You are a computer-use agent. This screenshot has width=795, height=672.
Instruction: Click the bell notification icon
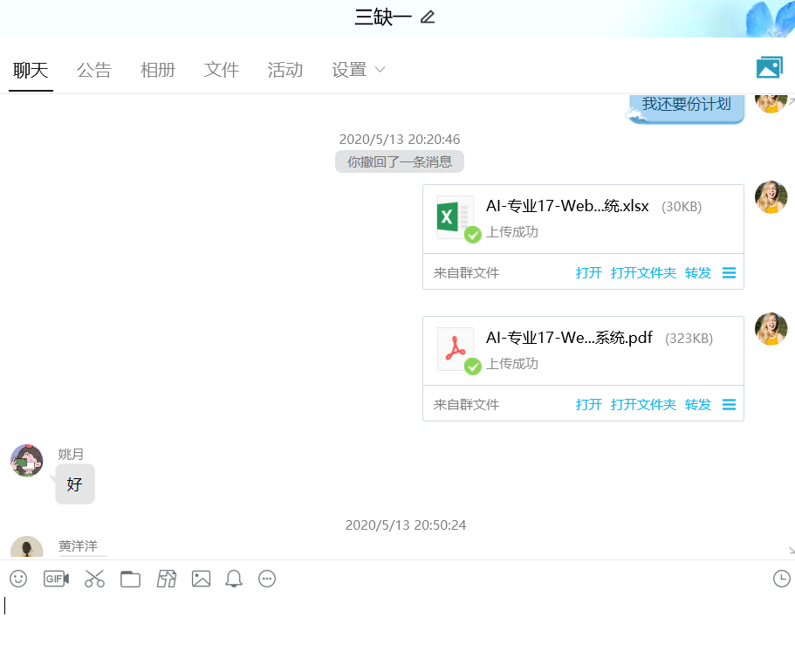click(234, 579)
